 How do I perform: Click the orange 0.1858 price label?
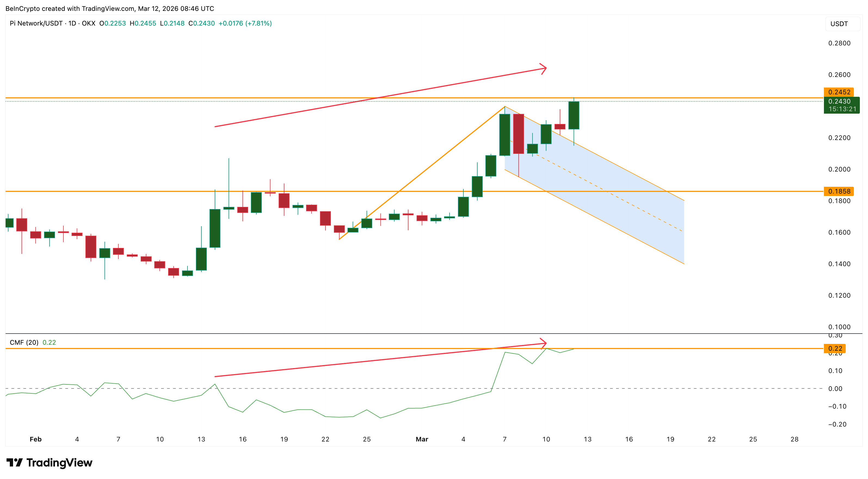pos(839,191)
